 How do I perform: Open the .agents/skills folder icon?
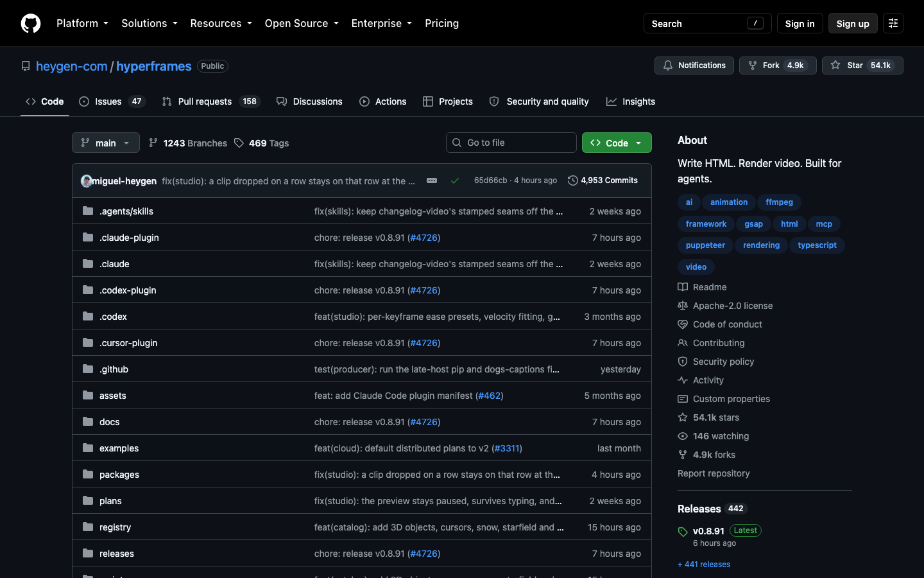tap(88, 211)
